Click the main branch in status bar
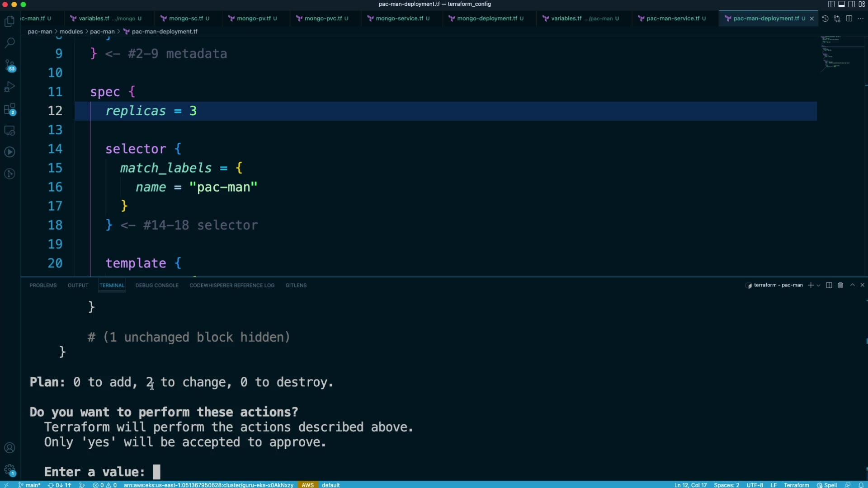This screenshot has height=488, width=868. point(29,485)
